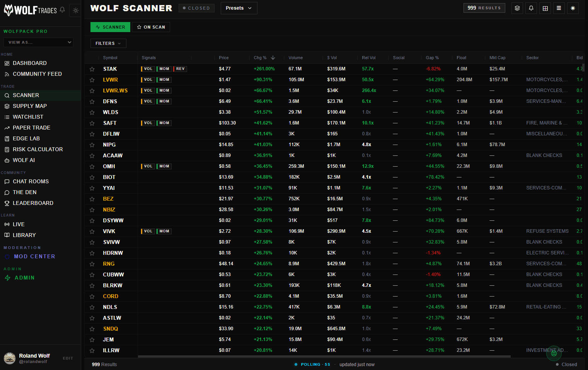Sort by Volume column header

296,58
